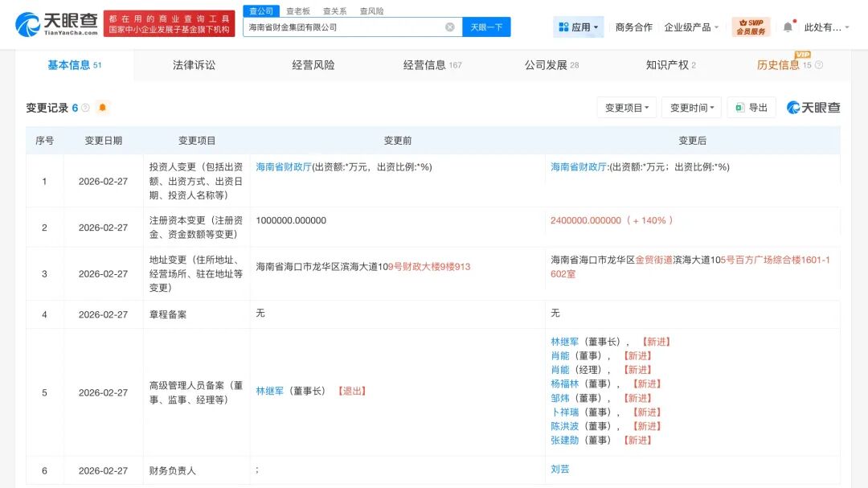Viewport: 868px width, 488px height.
Task: Switch to the 查老板 search tab
Action: tap(298, 10)
